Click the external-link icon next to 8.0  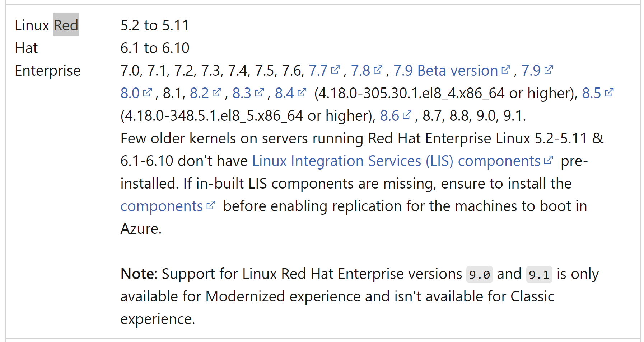148,92
